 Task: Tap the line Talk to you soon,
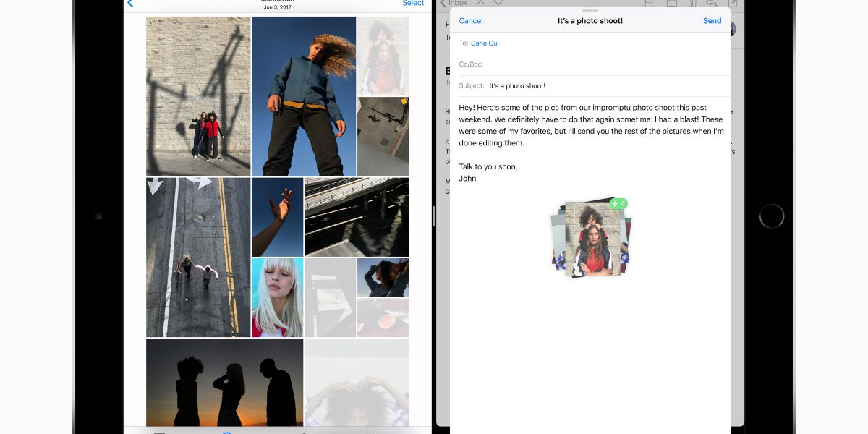pos(488,166)
